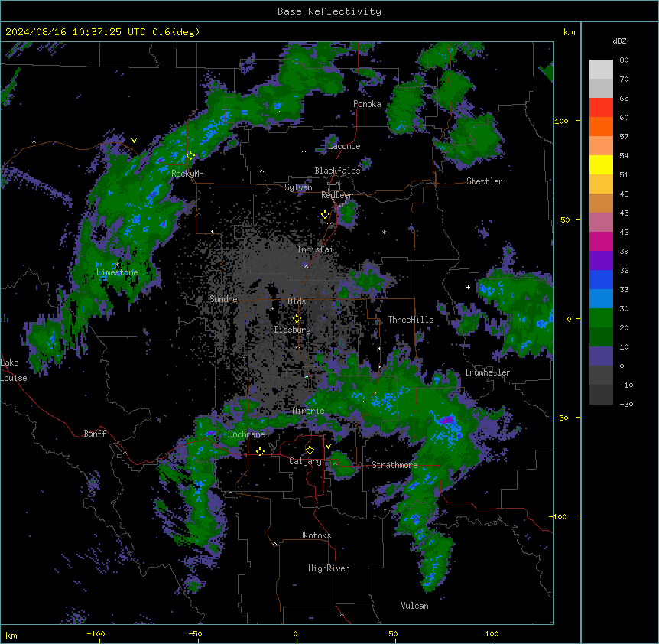
Task: Click the 80 dBZ white legend swatch
Action: (601, 70)
